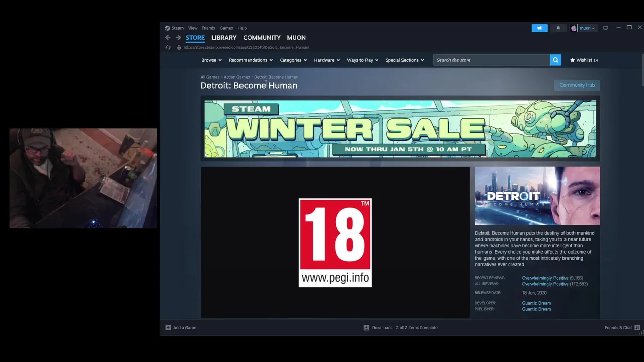Screen dimensions: 644x362
Task: Open the Friends menu
Action: pos(208,28)
